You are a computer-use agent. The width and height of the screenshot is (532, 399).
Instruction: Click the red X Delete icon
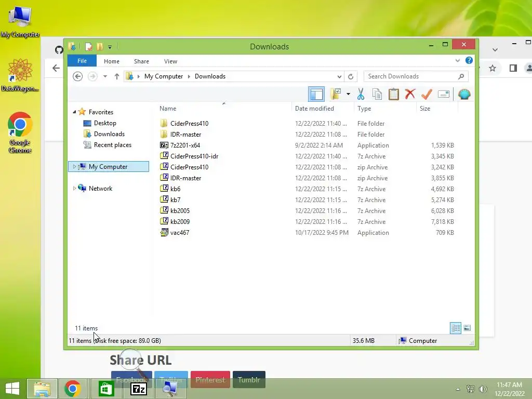410,94
